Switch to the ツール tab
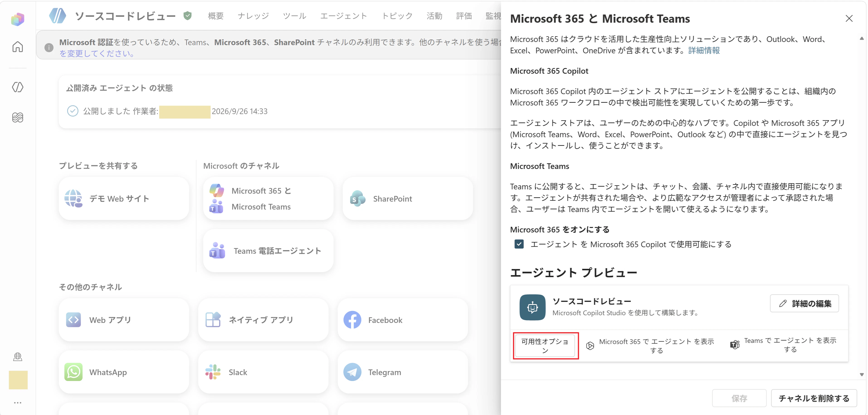Screen dimensions: 868x415 tap(295, 16)
